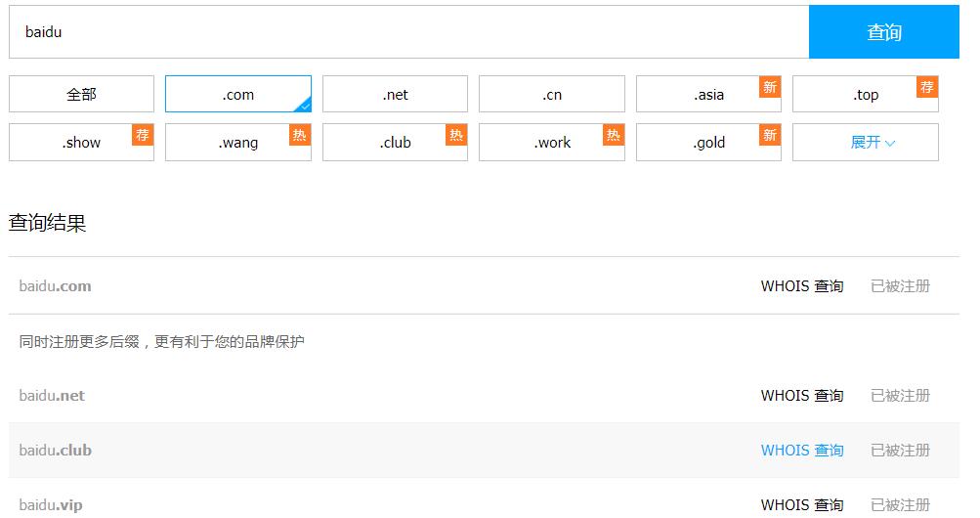The height and width of the screenshot is (518, 980).
Task: Select the .top suffix option
Action: 865,95
